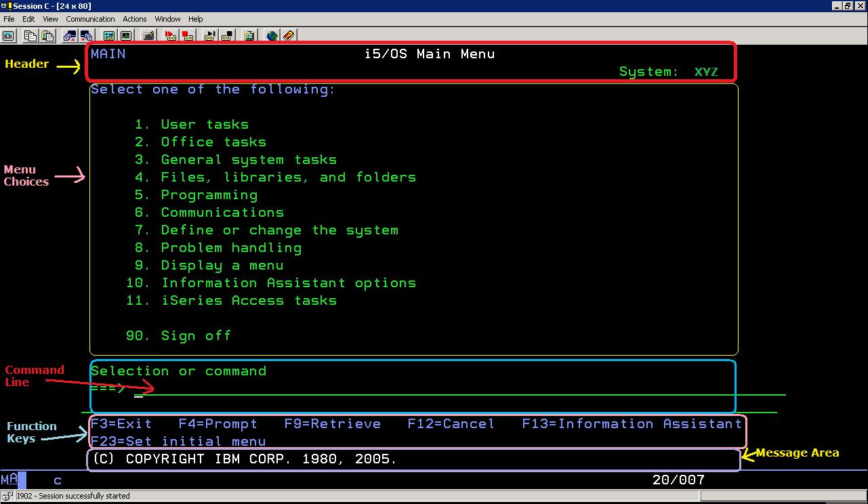
Task: Click F12=Cancel function key label
Action: click(451, 424)
